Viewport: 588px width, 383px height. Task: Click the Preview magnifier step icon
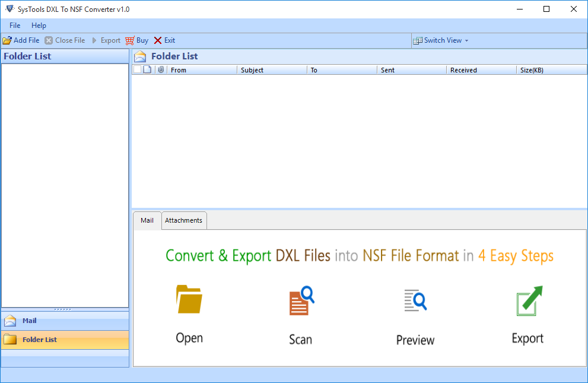point(415,300)
